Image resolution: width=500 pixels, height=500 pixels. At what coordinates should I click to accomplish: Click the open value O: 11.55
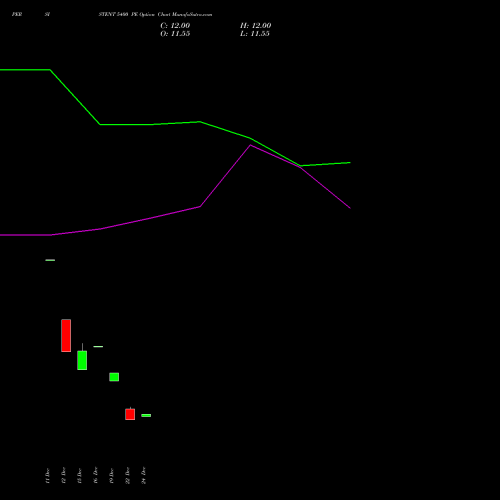pyautogui.click(x=175, y=34)
